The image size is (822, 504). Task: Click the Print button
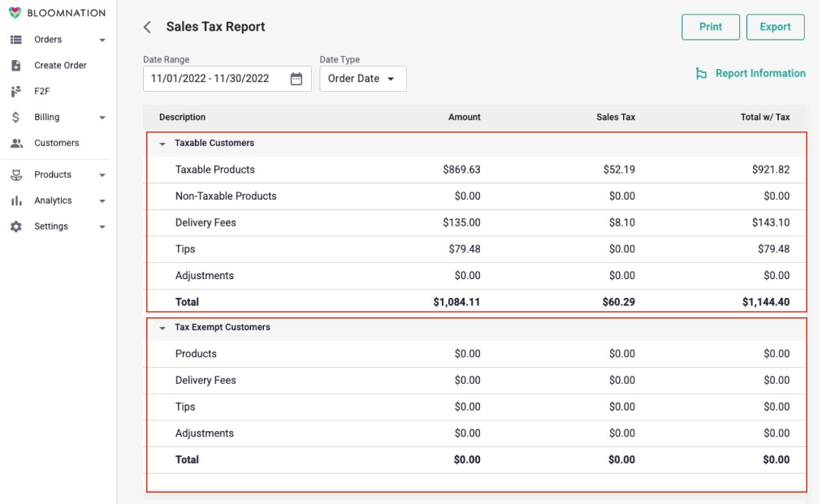pos(710,27)
